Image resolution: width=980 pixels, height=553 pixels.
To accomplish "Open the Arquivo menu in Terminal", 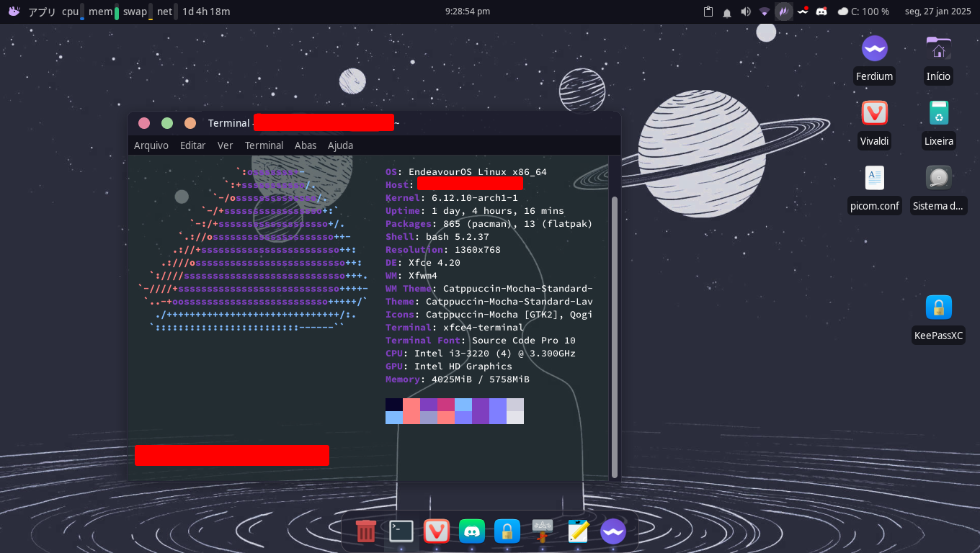I will tap(151, 145).
